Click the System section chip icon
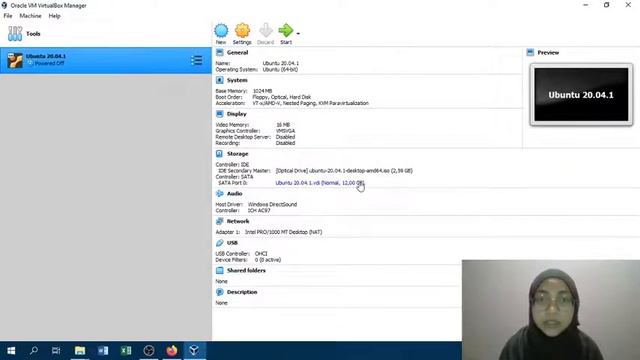Image resolution: width=640 pixels, height=360 pixels. (x=220, y=80)
